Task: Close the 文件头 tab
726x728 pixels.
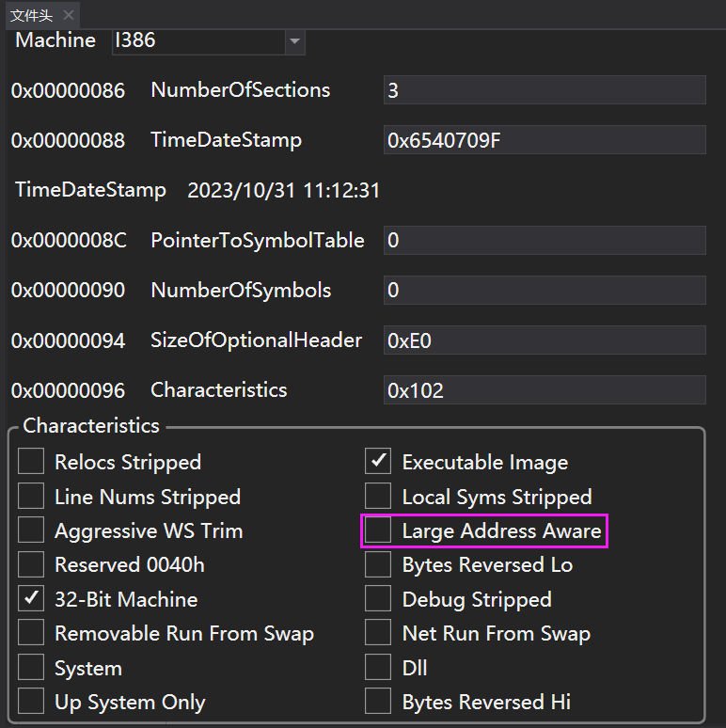Action: 69,15
